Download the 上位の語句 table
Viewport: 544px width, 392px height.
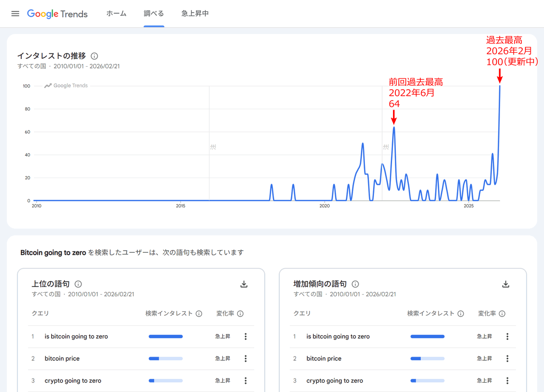pyautogui.click(x=244, y=284)
